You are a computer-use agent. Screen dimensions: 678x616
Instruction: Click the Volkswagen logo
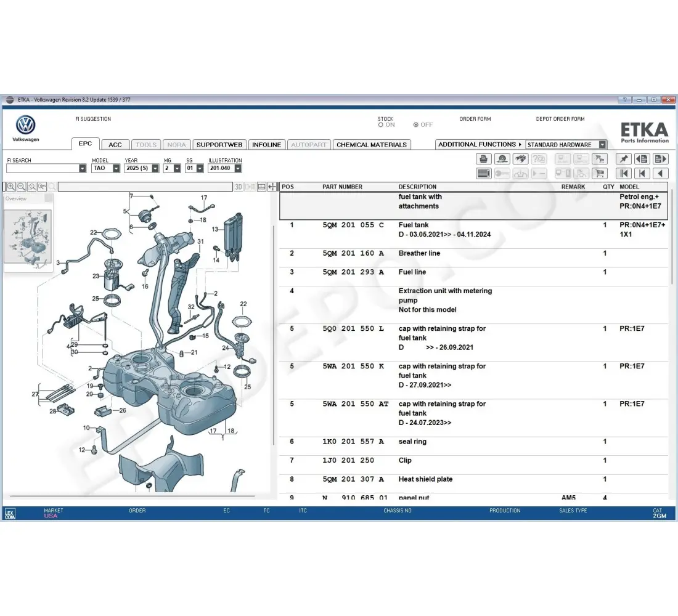[25, 126]
